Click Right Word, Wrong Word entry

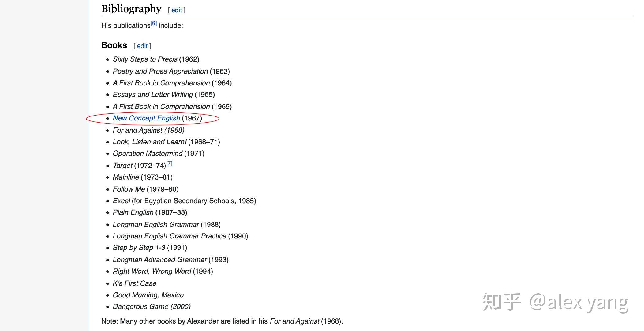pos(152,272)
